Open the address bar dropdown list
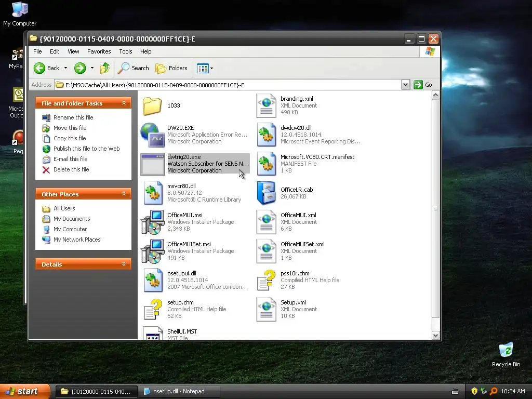The image size is (532, 399). 405,85
